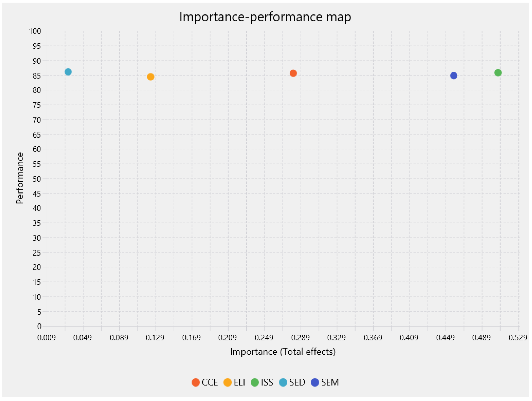Click the 0.289 tick on x-axis
Viewport: 532px width, 401px height.
click(x=300, y=338)
